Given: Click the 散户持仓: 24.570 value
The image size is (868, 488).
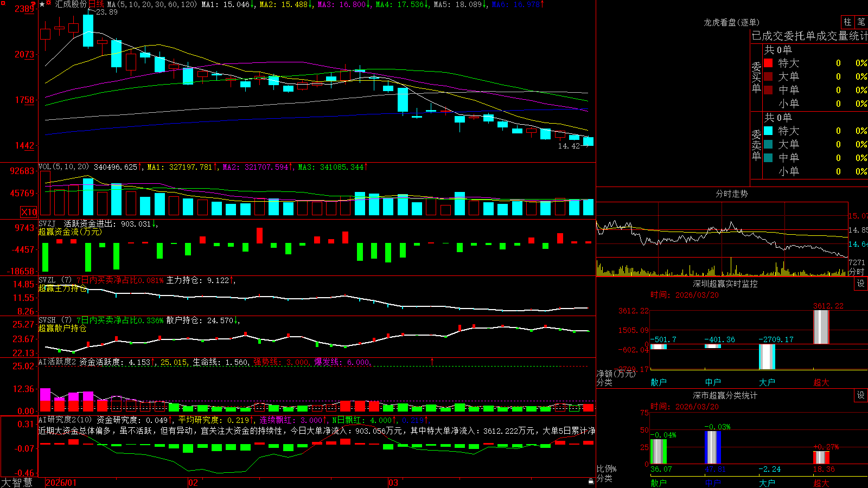Looking at the screenshot, I should 203,320.
